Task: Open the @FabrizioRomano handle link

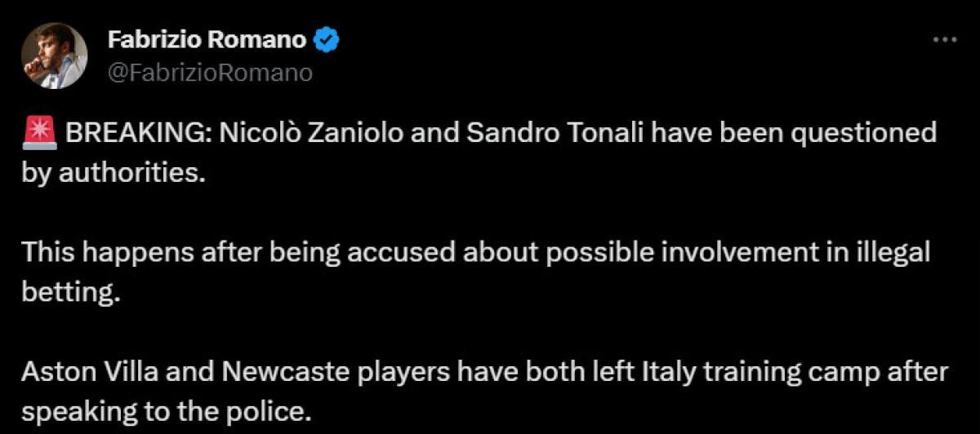Action: click(210, 73)
